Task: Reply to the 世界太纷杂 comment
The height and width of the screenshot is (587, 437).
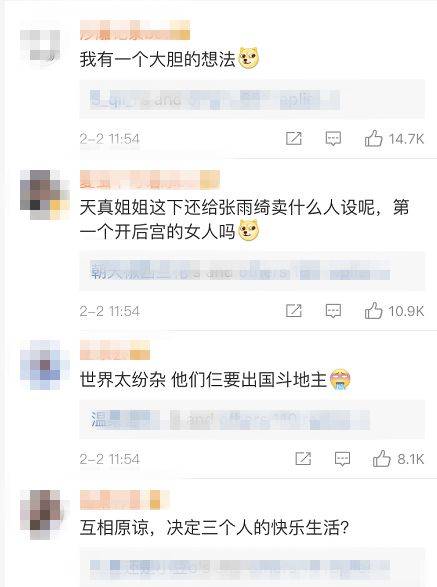Action: point(342,459)
